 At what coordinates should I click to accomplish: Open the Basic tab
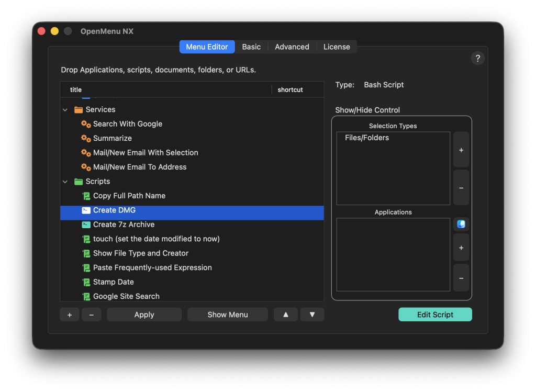click(x=251, y=47)
